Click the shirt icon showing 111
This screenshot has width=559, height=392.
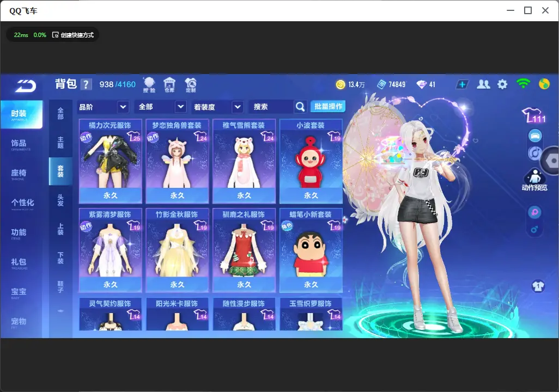534,115
